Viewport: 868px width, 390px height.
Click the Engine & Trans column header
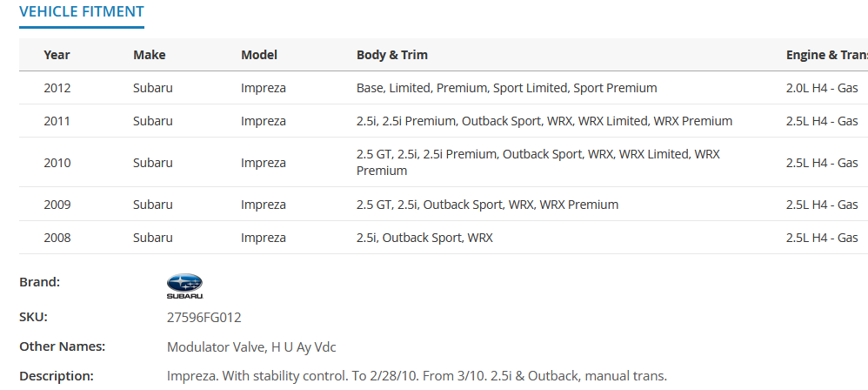tap(827, 55)
